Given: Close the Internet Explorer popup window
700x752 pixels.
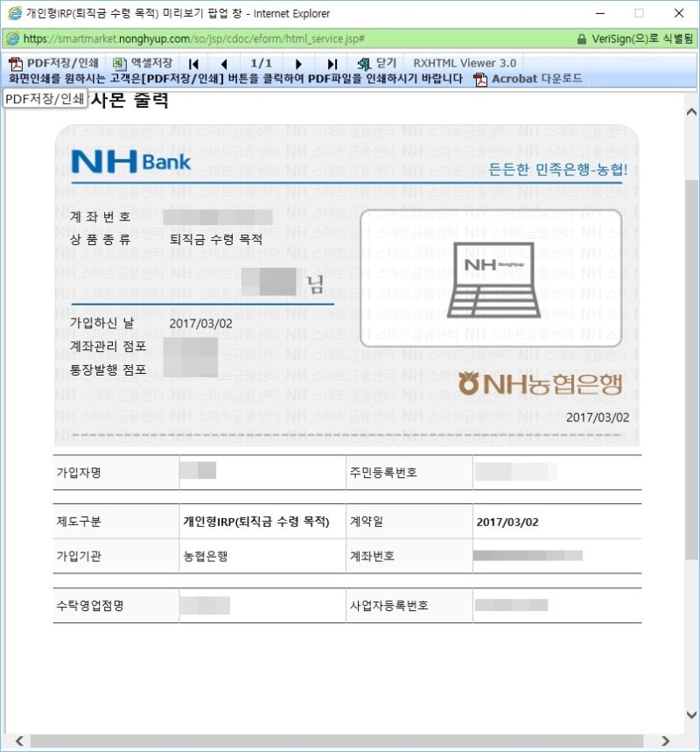Looking at the screenshot, I should (x=679, y=13).
